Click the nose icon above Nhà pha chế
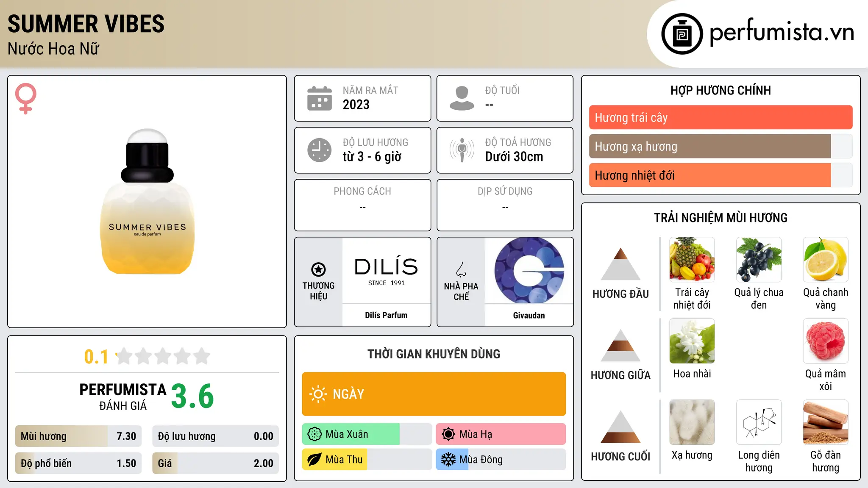 tap(461, 269)
